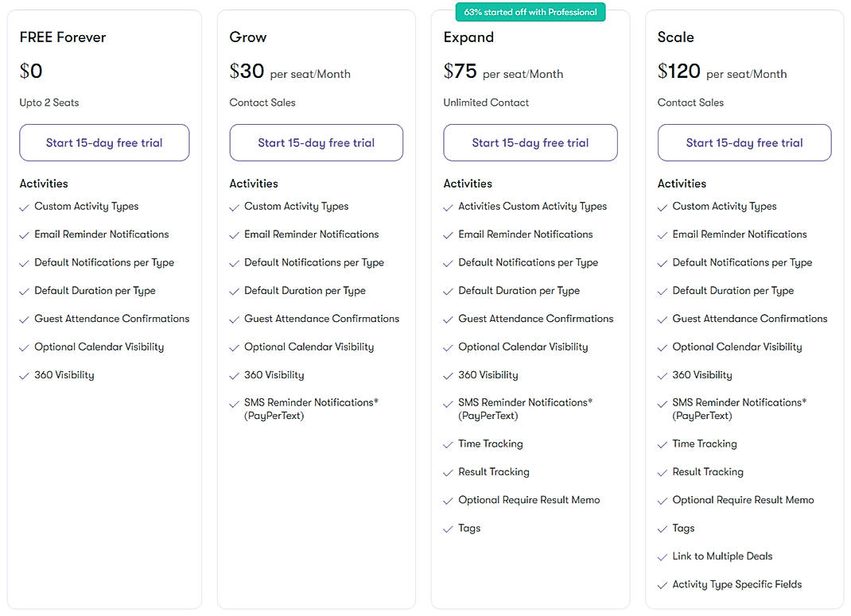Start 15-day free trial for the Grow plan

tap(316, 142)
